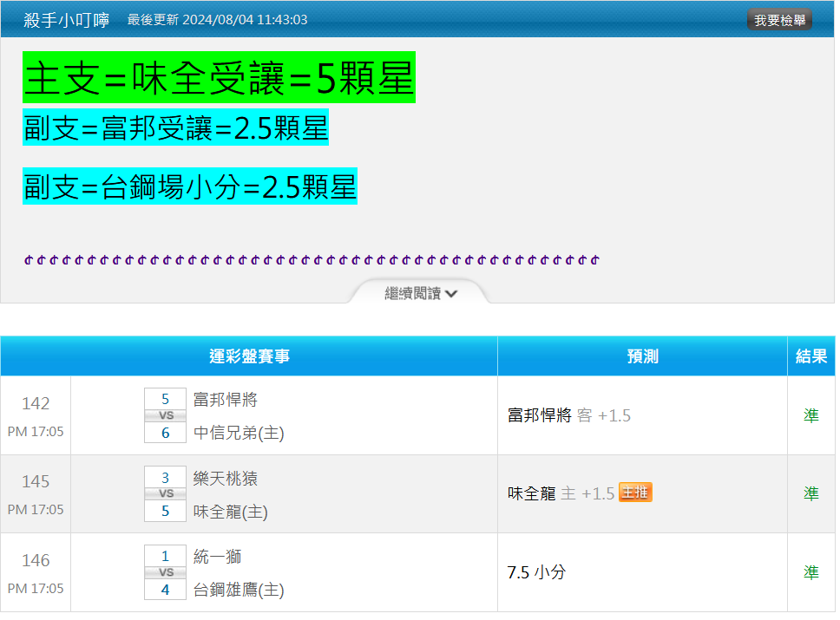Click the 準 result for game 145
Viewport: 840px width, 620px height.
[x=811, y=493]
